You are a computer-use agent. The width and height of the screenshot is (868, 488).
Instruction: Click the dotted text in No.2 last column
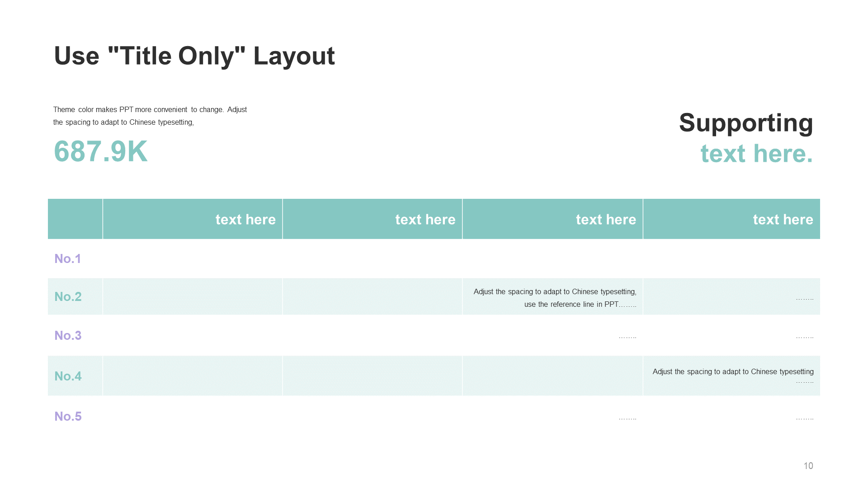coord(805,299)
